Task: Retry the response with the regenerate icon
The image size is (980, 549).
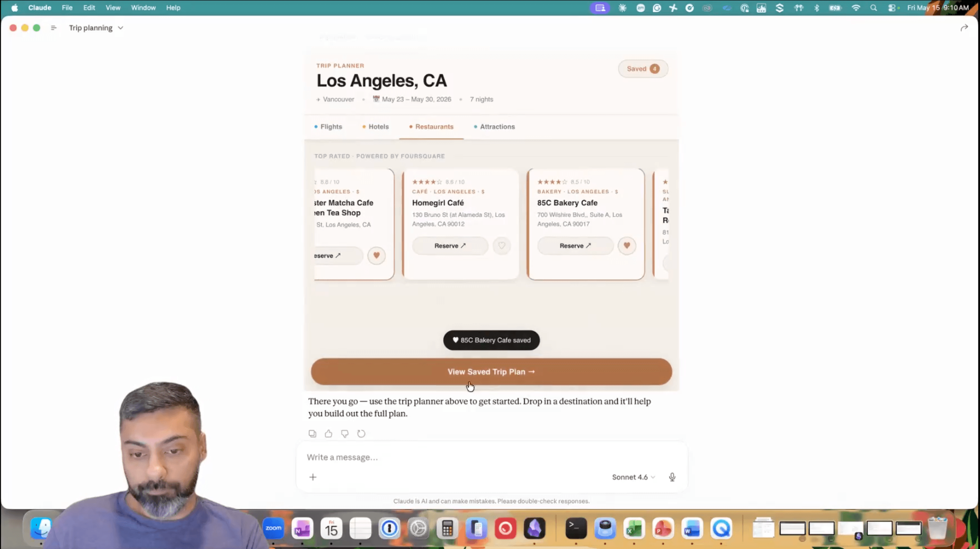Action: (361, 434)
